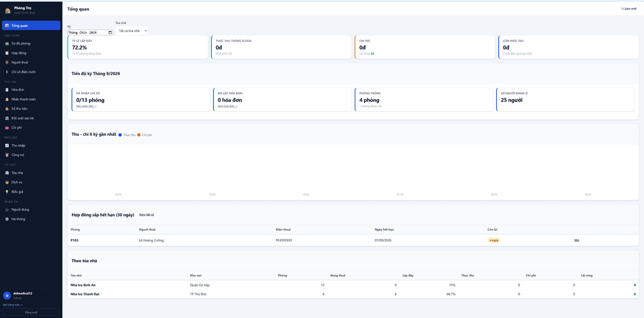Click the Chi phí wallet icon in sidebar
Image resolution: width=644 pixels, height=318 pixels.
pyautogui.click(x=7, y=128)
